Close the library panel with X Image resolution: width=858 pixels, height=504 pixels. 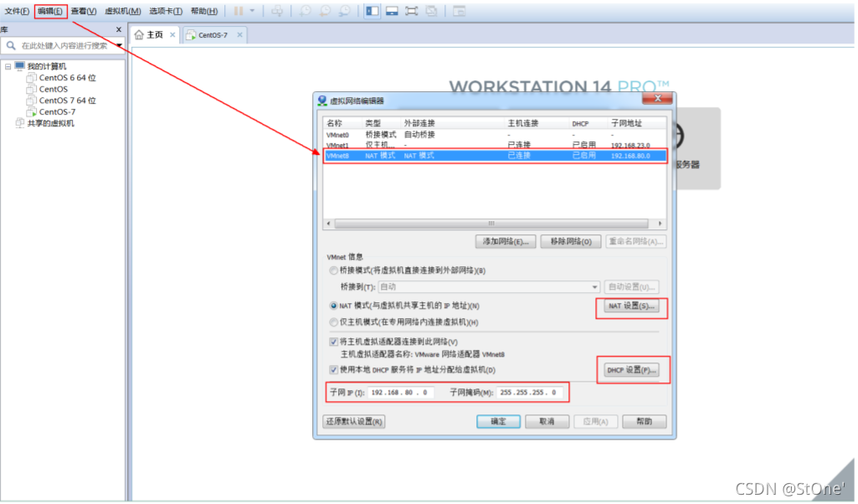click(119, 29)
